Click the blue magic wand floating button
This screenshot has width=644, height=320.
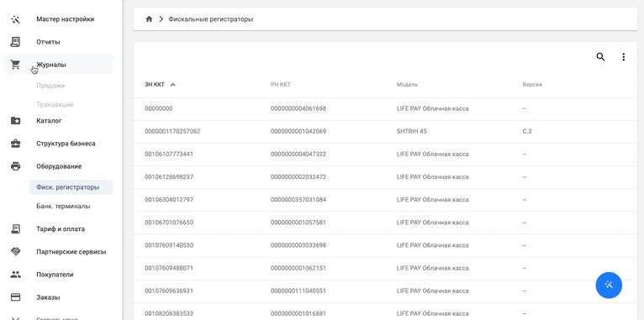[609, 285]
